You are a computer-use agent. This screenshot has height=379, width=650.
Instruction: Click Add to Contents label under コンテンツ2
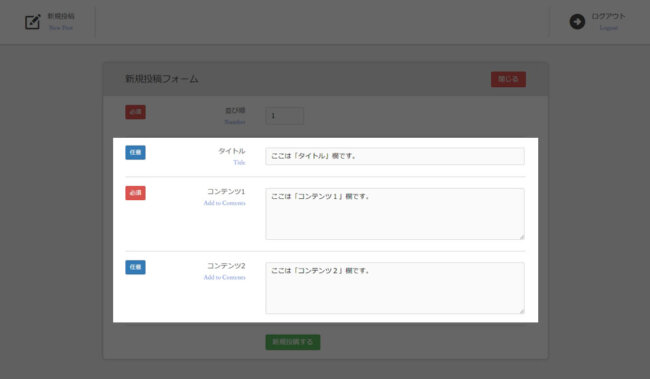[x=224, y=277]
